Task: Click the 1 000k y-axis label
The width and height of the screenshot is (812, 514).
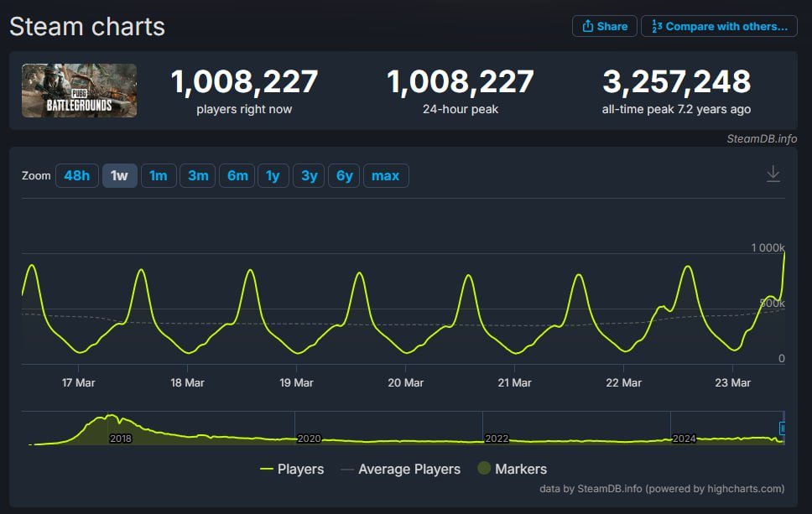Action: click(768, 247)
